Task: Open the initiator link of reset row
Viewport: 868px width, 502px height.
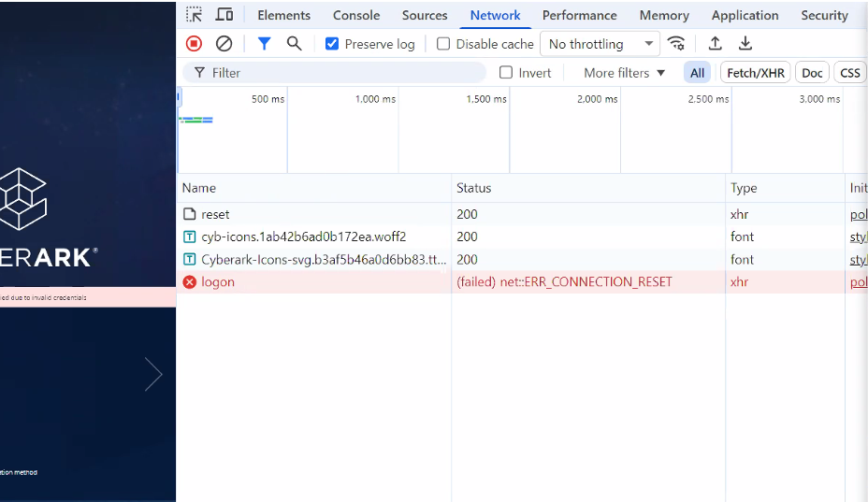Action: coord(859,215)
